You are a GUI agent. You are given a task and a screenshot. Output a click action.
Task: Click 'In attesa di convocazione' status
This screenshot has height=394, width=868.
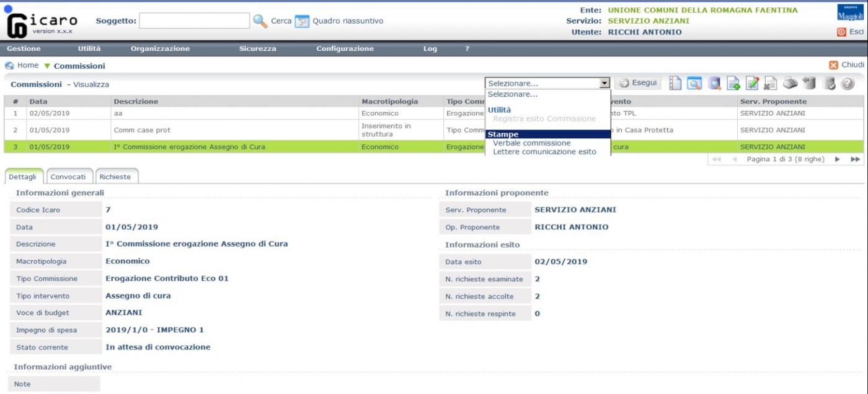click(158, 347)
